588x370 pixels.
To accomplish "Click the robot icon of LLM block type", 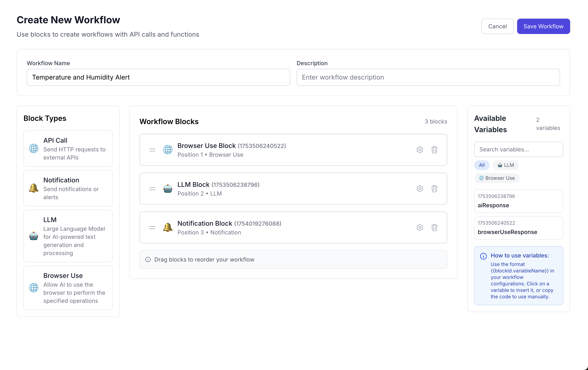I will coord(34,236).
